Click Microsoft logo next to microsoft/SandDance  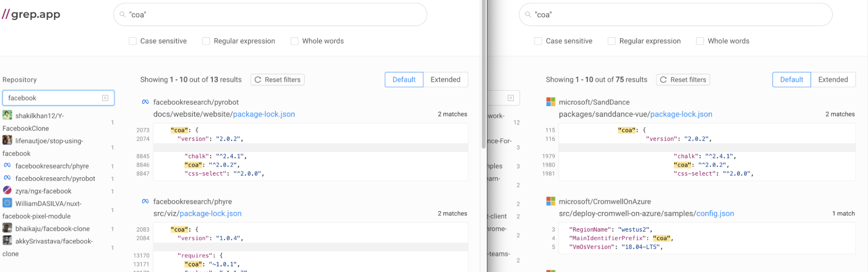click(551, 102)
